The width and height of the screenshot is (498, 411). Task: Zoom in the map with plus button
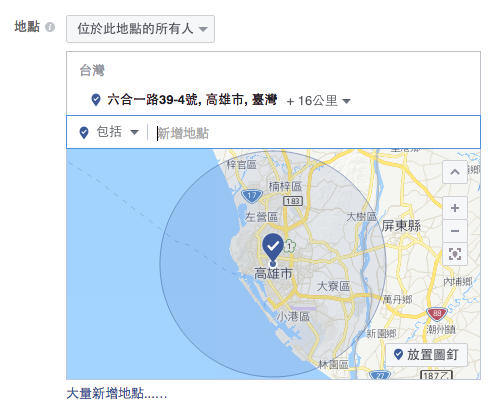[x=455, y=208]
